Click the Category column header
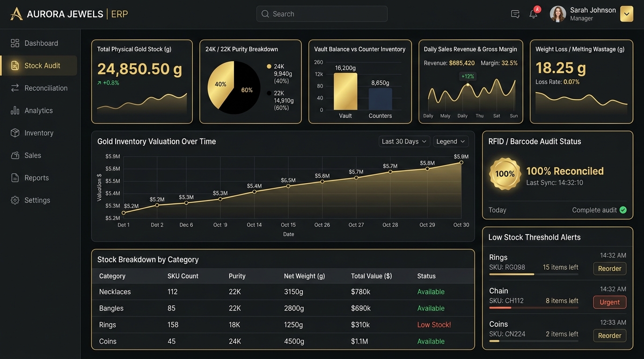This screenshot has width=644, height=359. click(x=112, y=276)
